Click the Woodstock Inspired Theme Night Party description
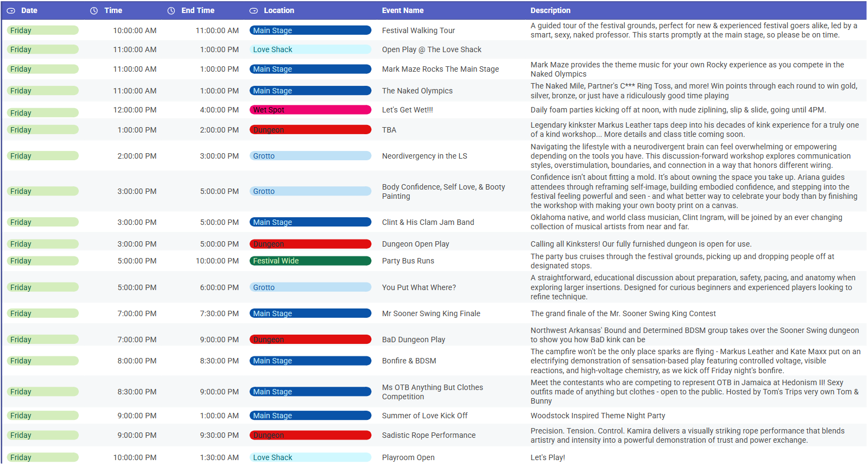The width and height of the screenshot is (868, 465). [597, 416]
